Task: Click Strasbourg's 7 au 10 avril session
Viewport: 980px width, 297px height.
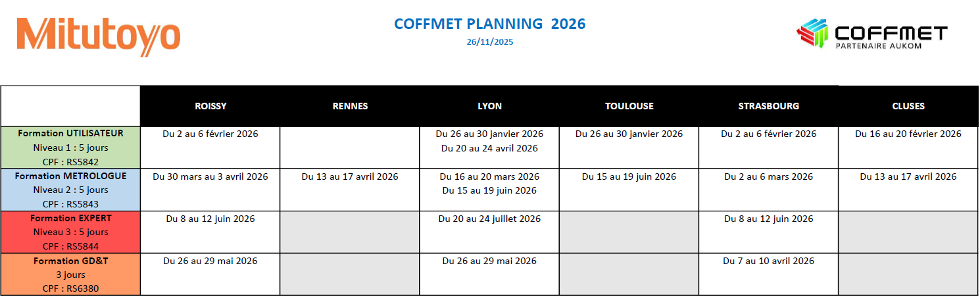Action: 768,261
